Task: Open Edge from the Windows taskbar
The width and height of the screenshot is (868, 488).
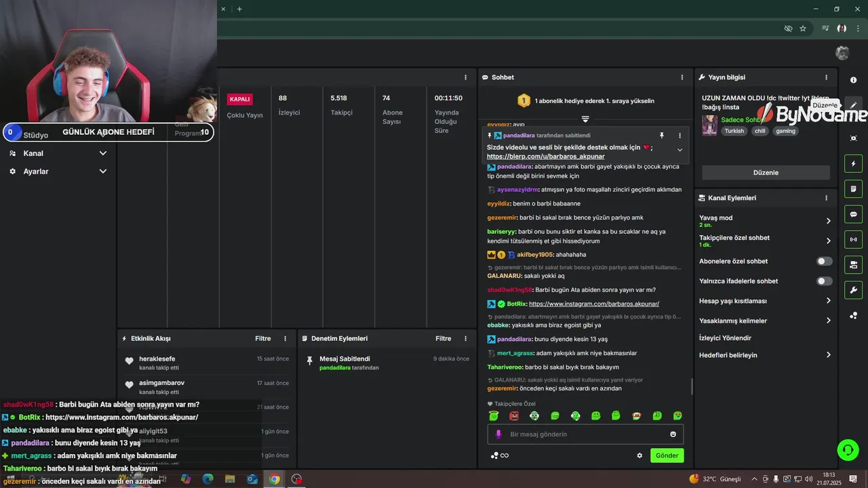Action: pyautogui.click(x=208, y=479)
